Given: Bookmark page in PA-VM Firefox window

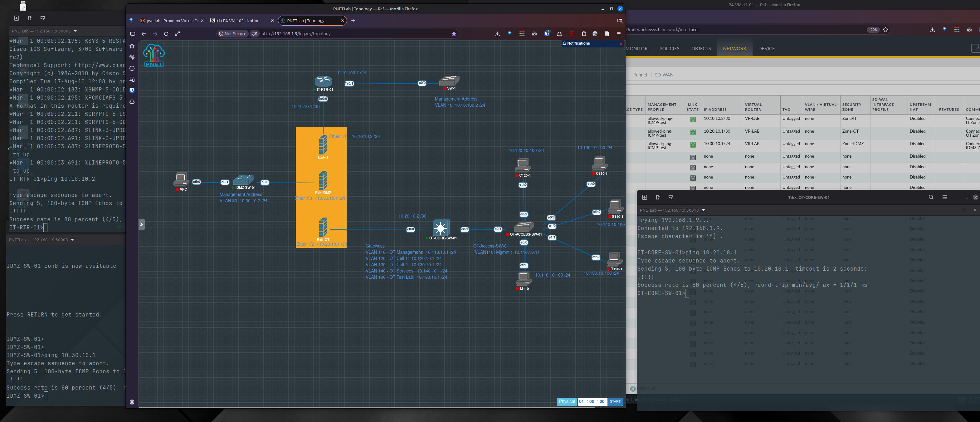Looking at the screenshot, I should [886, 30].
